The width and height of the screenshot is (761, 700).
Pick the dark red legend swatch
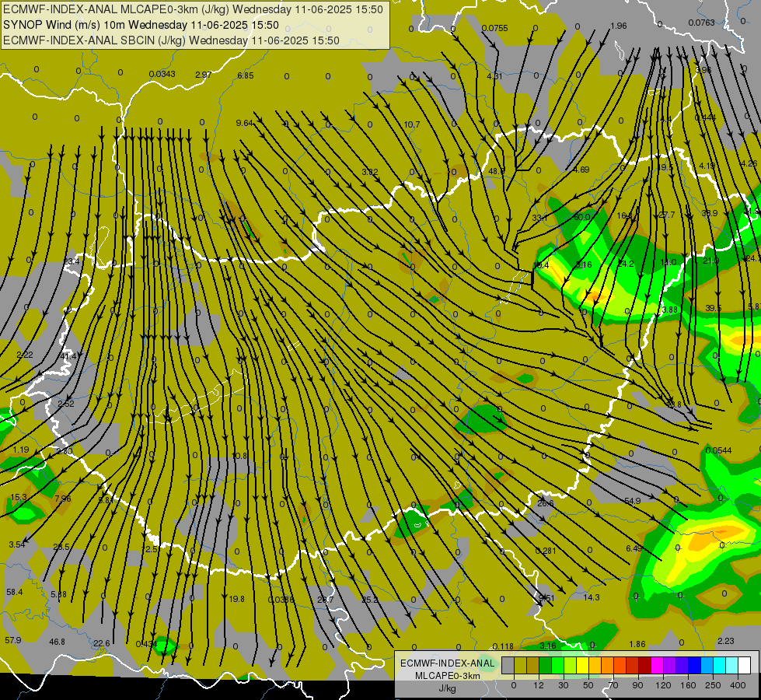click(x=644, y=666)
